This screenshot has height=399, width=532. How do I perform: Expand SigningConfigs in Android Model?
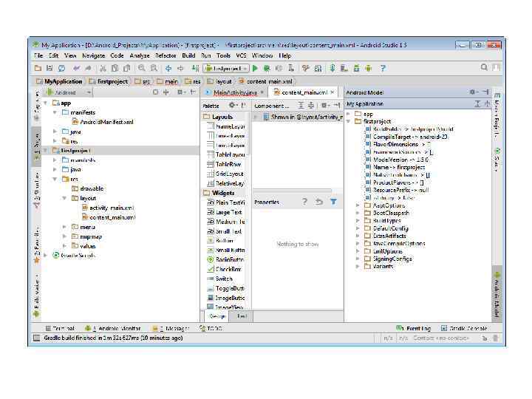(x=358, y=259)
